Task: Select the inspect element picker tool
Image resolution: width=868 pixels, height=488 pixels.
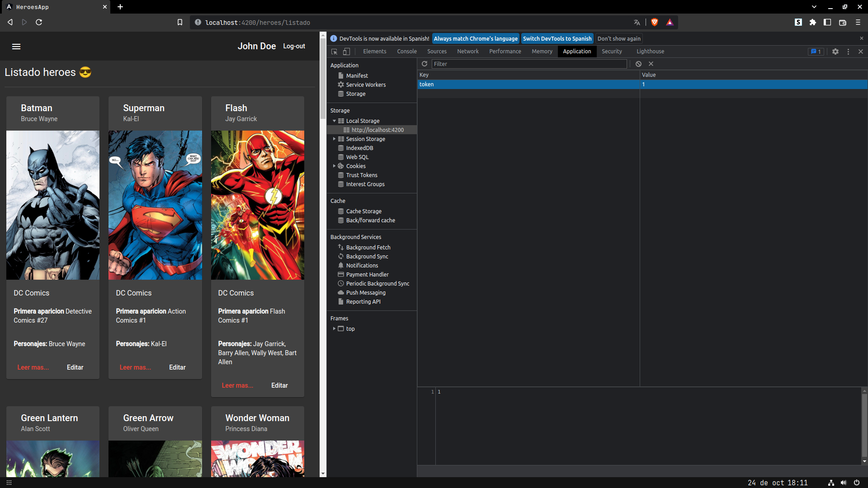Action: (335, 52)
